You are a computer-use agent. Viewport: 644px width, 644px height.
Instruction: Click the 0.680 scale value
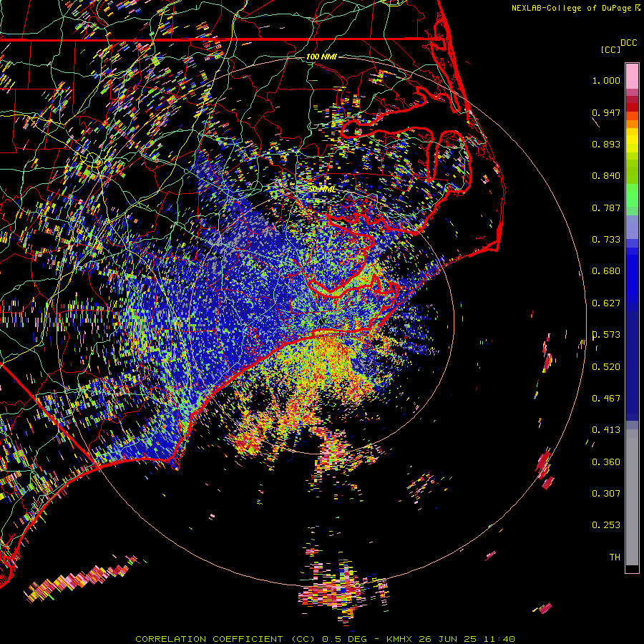coord(606,271)
